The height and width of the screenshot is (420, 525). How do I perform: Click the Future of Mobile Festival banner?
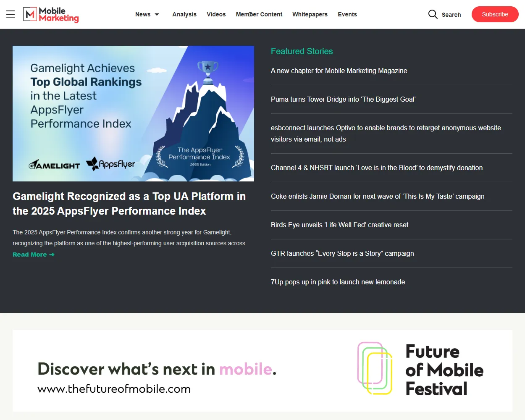[262, 370]
